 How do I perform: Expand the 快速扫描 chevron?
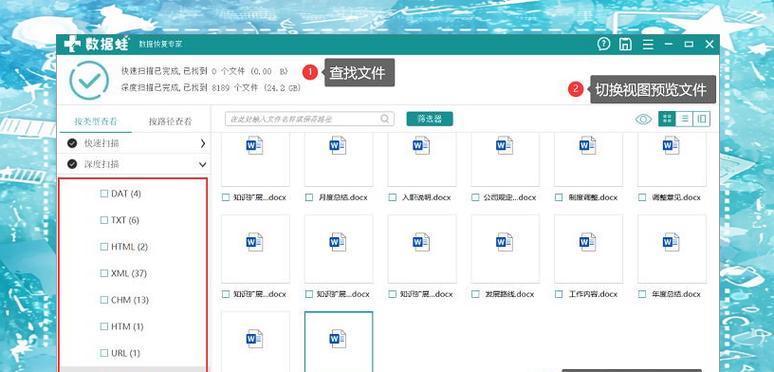pos(202,144)
